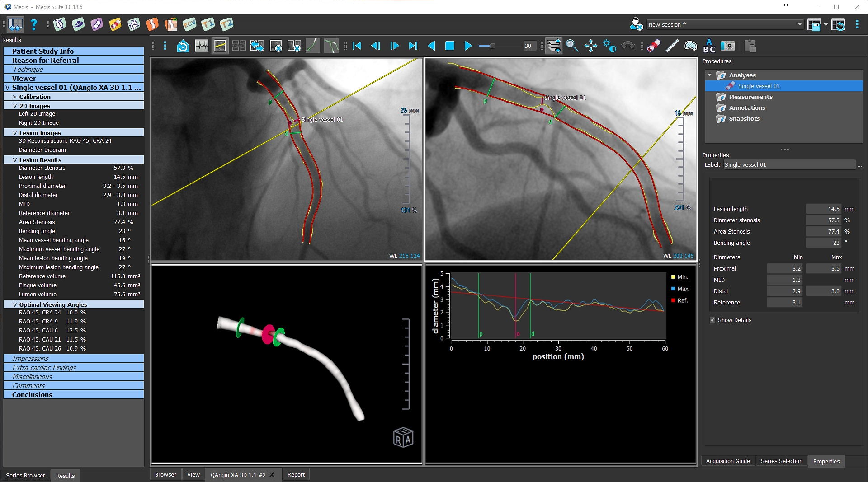Uncheck the Show Details checkbox
This screenshot has width=868, height=482.
(713, 320)
